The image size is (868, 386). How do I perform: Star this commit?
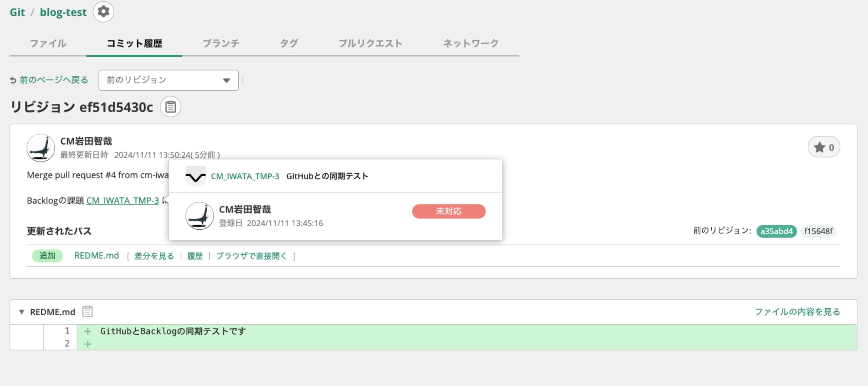click(824, 147)
